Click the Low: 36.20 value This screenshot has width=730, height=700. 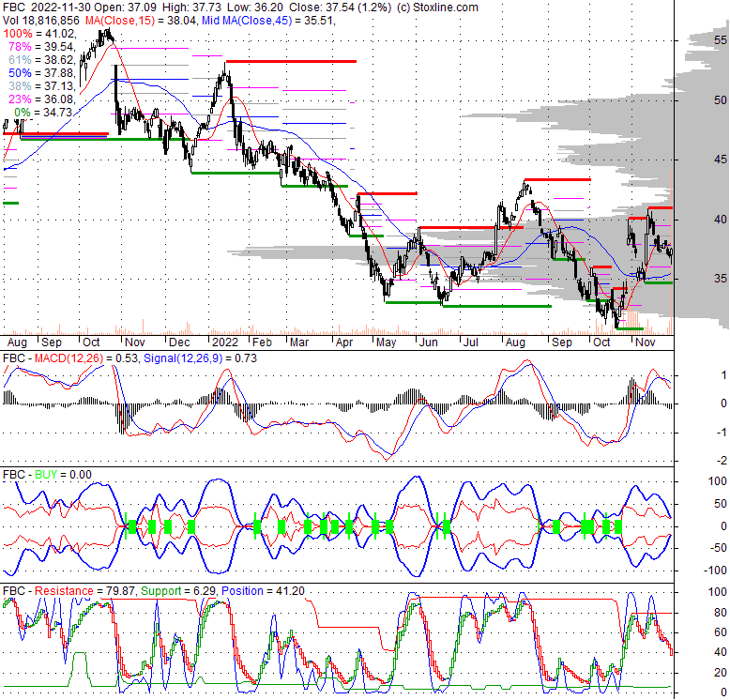coord(258,8)
